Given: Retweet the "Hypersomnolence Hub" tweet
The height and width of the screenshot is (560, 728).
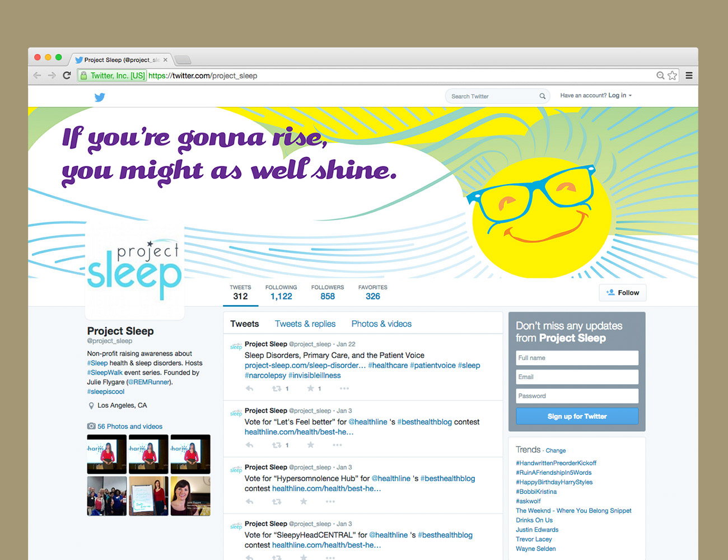Looking at the screenshot, I should [x=277, y=502].
